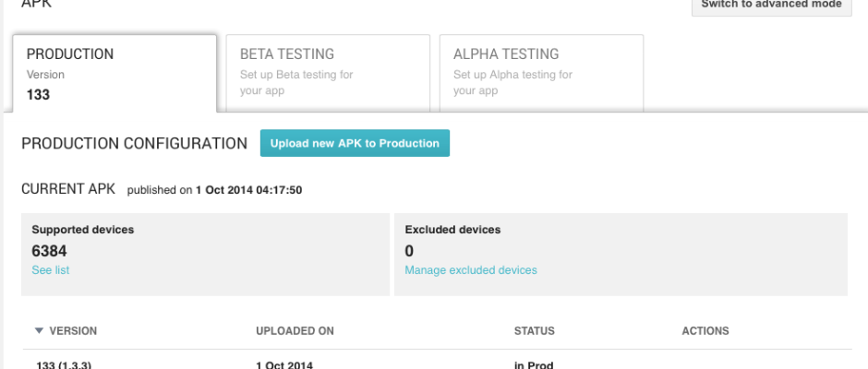The height and width of the screenshot is (369, 868).
Task: Open the supported devices See list link
Action: point(50,270)
